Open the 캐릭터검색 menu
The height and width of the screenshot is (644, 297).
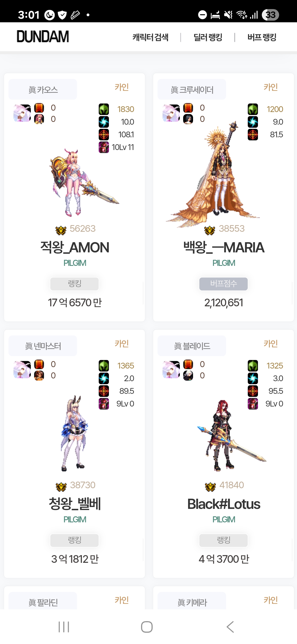point(150,37)
